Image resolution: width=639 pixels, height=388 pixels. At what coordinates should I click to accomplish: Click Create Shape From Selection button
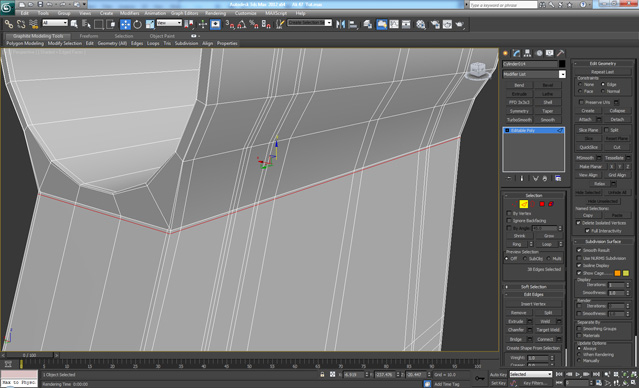[533, 348]
